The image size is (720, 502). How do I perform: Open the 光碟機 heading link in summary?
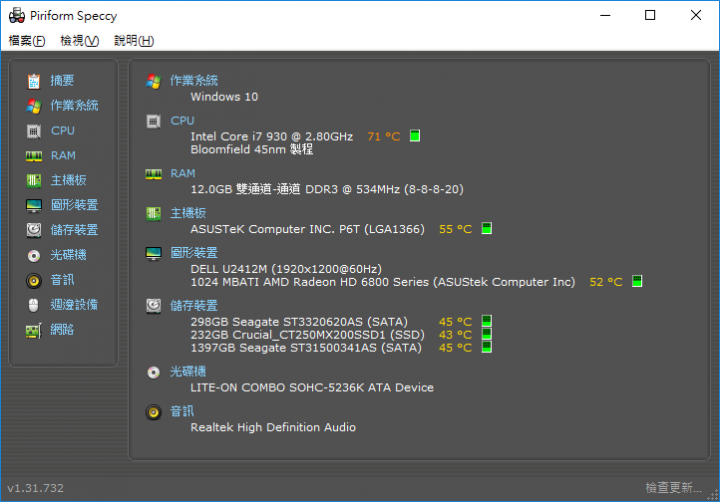click(x=188, y=372)
